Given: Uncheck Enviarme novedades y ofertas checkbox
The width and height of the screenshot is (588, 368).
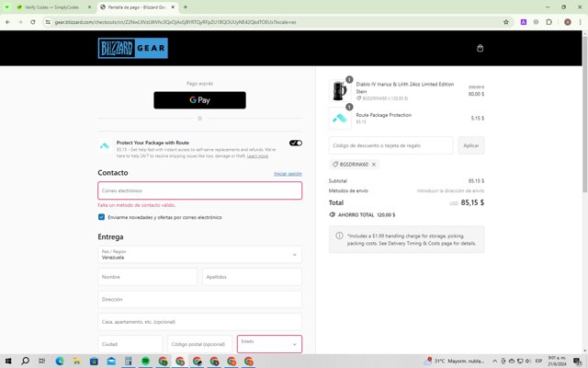Looking at the screenshot, I should coord(101,217).
